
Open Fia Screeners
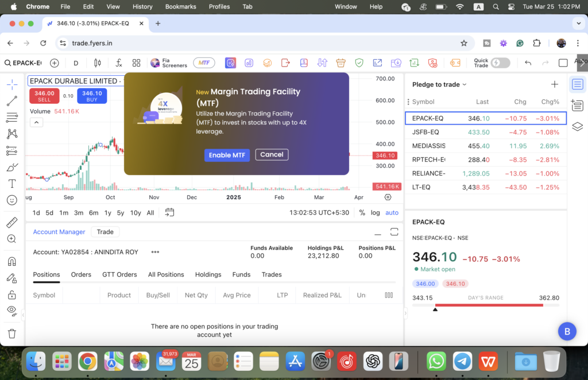click(x=169, y=63)
